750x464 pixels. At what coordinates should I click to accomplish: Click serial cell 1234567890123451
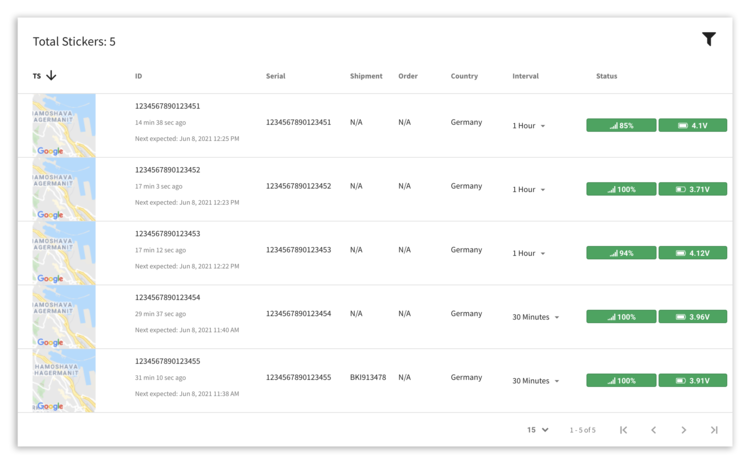298,122
